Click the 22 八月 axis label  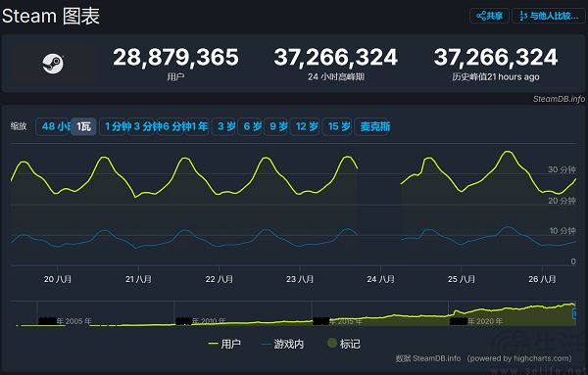click(219, 279)
